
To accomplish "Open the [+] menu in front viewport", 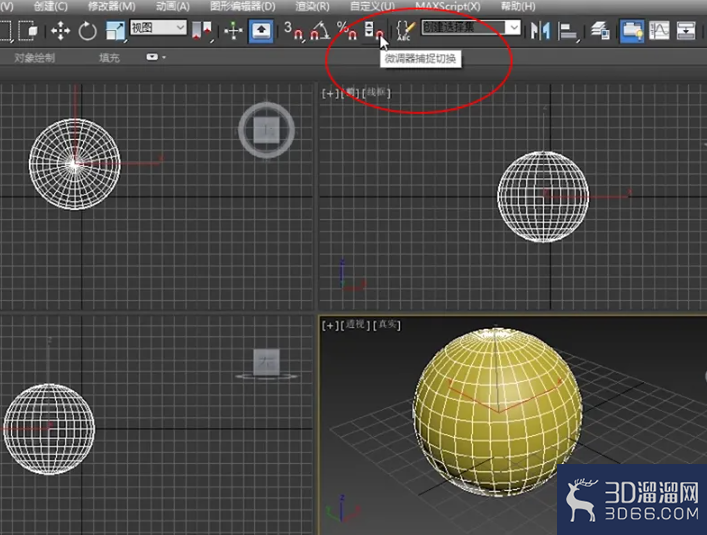I will (330, 93).
